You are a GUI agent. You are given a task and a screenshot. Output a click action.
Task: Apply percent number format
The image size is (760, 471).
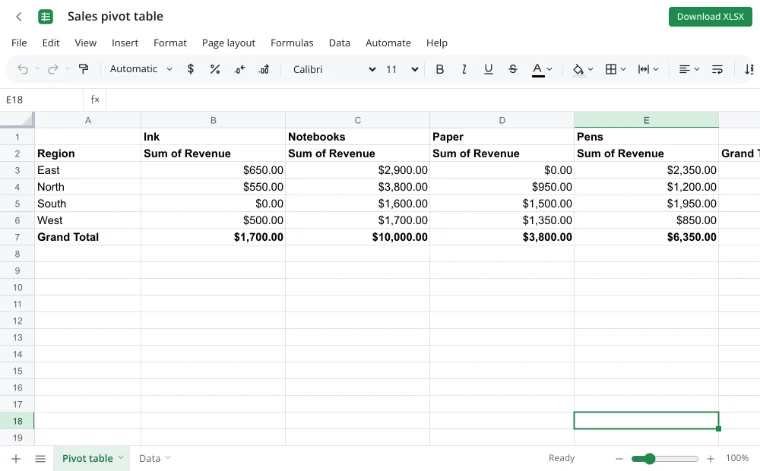215,69
